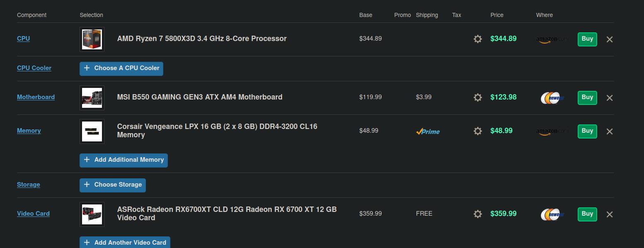Remove the AMD Ryzen 7 5800X3D from list
The image size is (644, 248).
pyautogui.click(x=610, y=39)
